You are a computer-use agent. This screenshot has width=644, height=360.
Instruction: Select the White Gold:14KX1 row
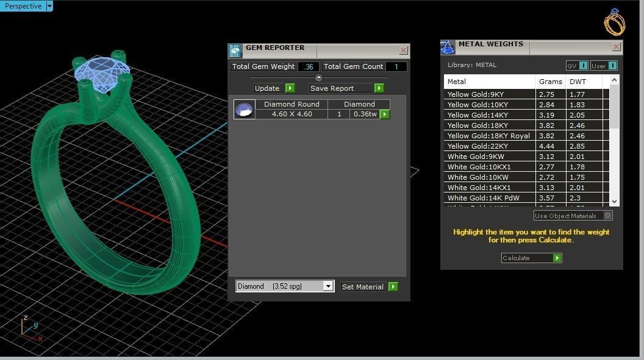coord(526,188)
